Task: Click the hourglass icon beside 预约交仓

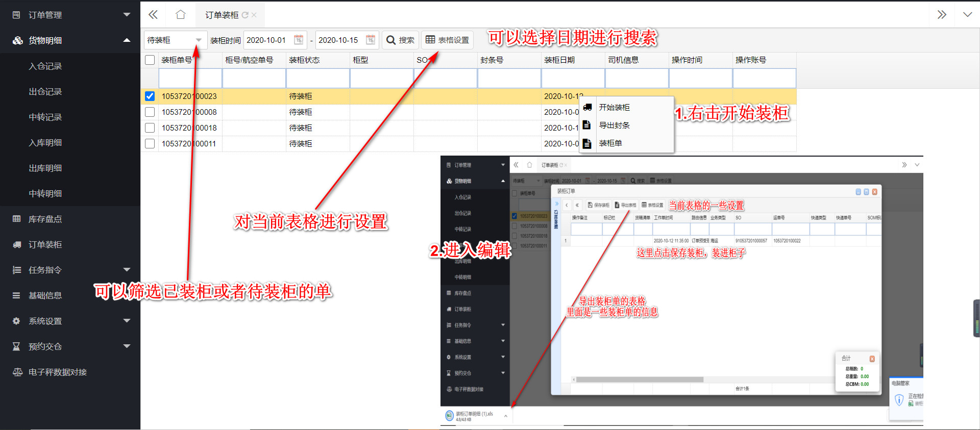Action: pos(16,346)
